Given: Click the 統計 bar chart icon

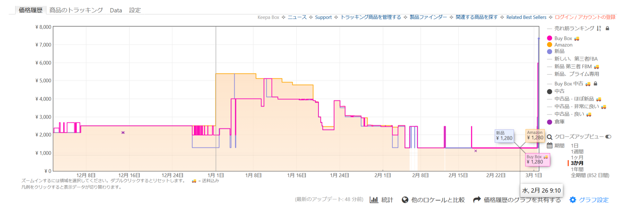Looking at the screenshot, I should (374, 200).
